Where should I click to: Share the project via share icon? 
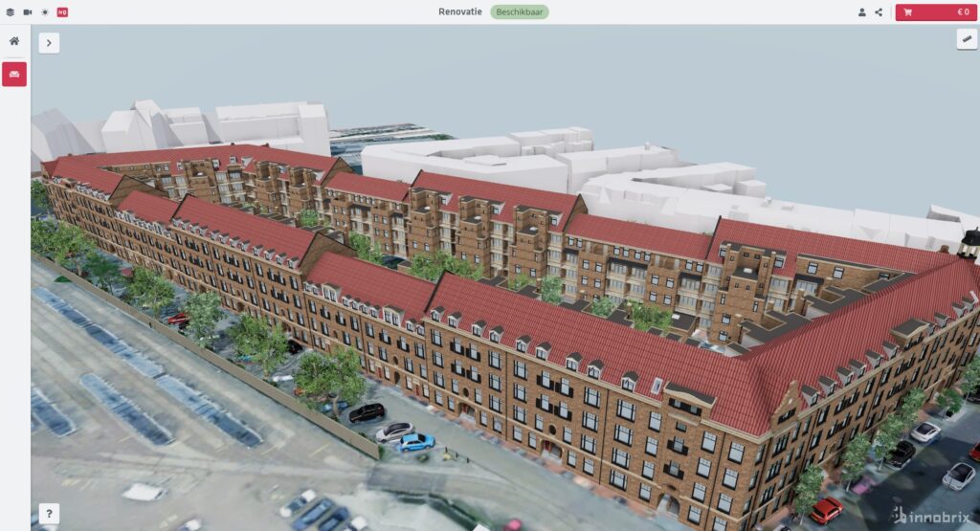pyautogui.click(x=879, y=12)
